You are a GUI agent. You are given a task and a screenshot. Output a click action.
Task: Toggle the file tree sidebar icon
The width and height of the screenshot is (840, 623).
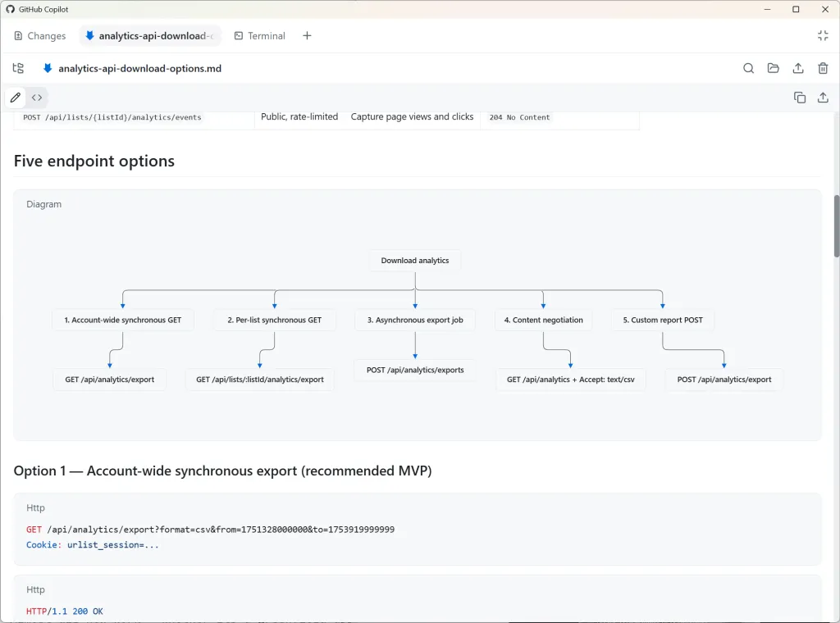click(18, 68)
